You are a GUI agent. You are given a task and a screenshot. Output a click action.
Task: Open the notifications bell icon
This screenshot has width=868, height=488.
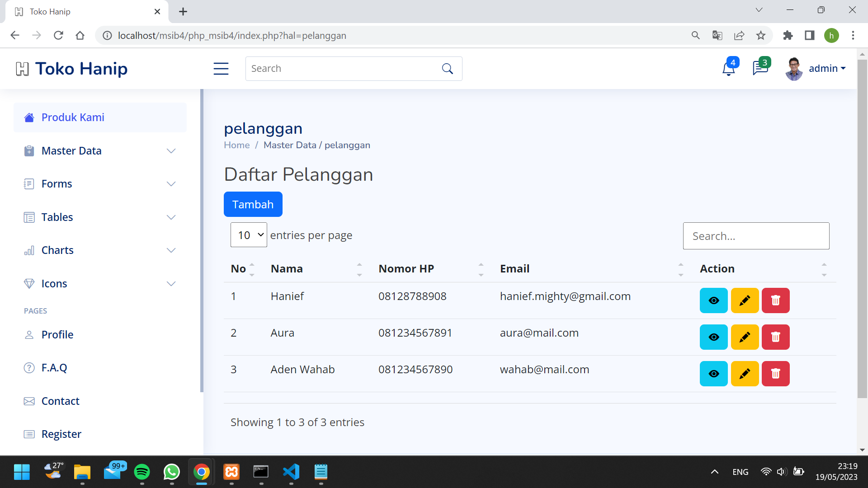pos(728,69)
